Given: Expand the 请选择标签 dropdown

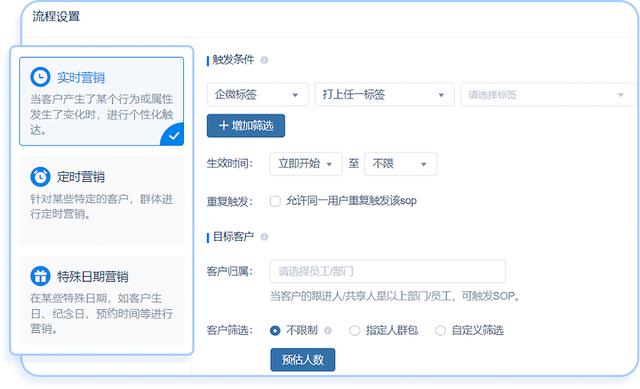Looking at the screenshot, I should click(x=549, y=95).
